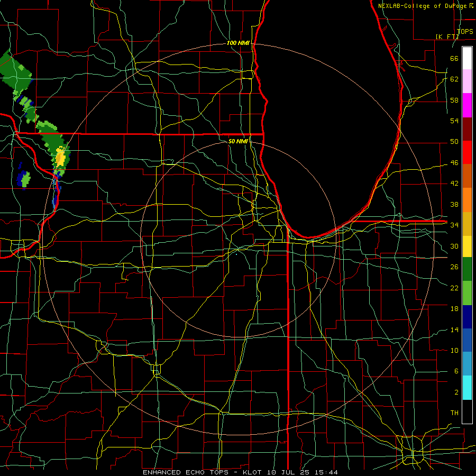
Task: Click the "10 JUL 25 15:44" timestamp
Action: (x=303, y=472)
